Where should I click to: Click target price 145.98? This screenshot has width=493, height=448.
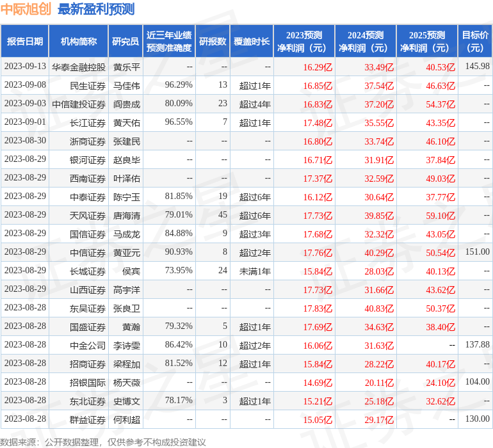pyautogui.click(x=477, y=66)
